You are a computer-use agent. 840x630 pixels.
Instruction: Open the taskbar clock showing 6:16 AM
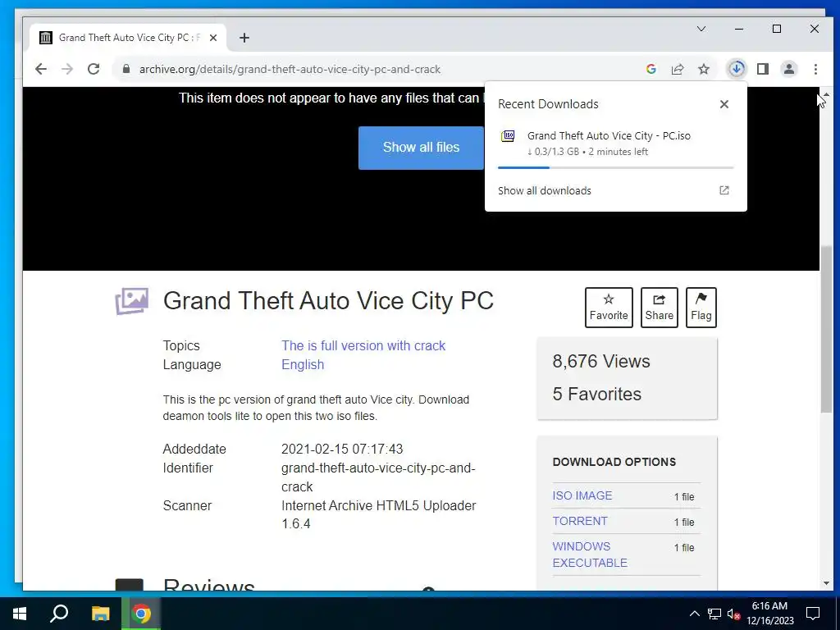(x=769, y=614)
